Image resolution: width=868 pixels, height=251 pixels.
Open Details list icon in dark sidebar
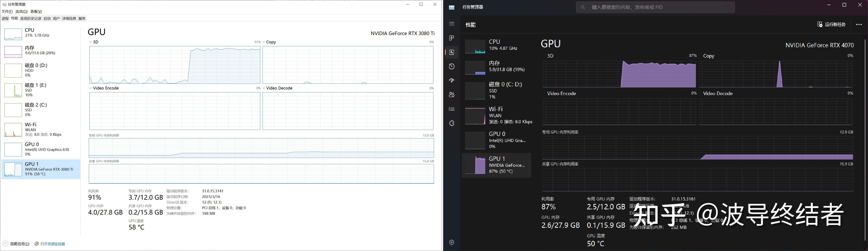click(x=451, y=109)
